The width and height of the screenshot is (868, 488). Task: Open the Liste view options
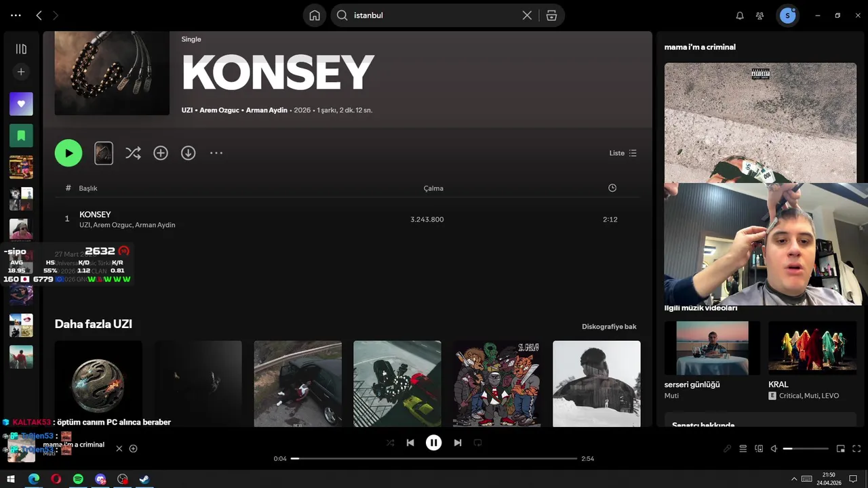(x=623, y=153)
